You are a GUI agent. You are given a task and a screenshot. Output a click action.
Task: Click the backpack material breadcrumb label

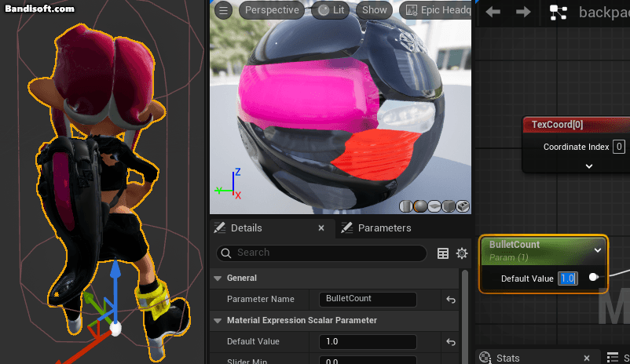click(604, 12)
